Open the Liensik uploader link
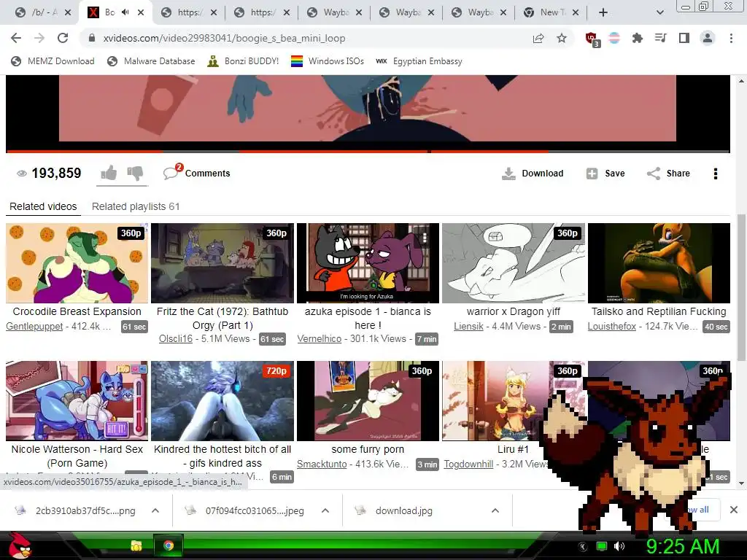The width and height of the screenshot is (747, 560). tap(468, 327)
